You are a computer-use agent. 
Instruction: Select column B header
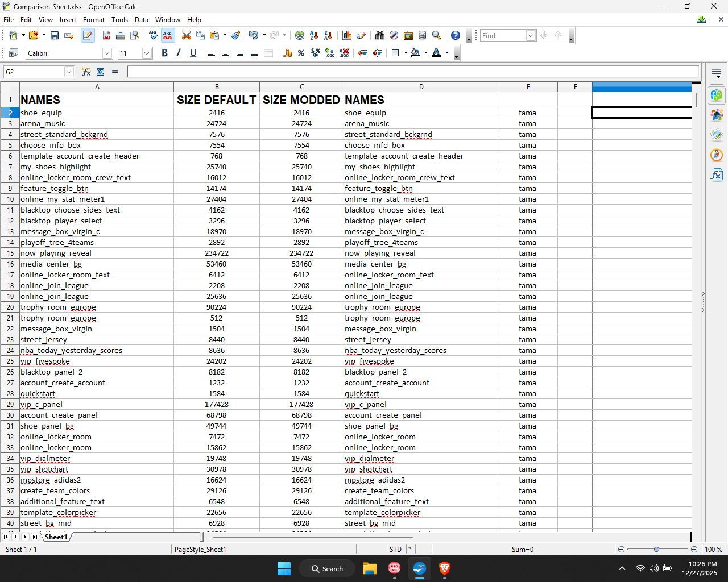(217, 86)
